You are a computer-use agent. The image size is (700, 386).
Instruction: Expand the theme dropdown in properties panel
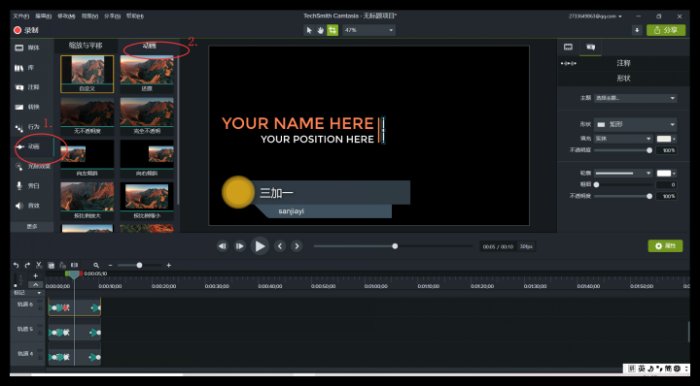(x=635, y=98)
